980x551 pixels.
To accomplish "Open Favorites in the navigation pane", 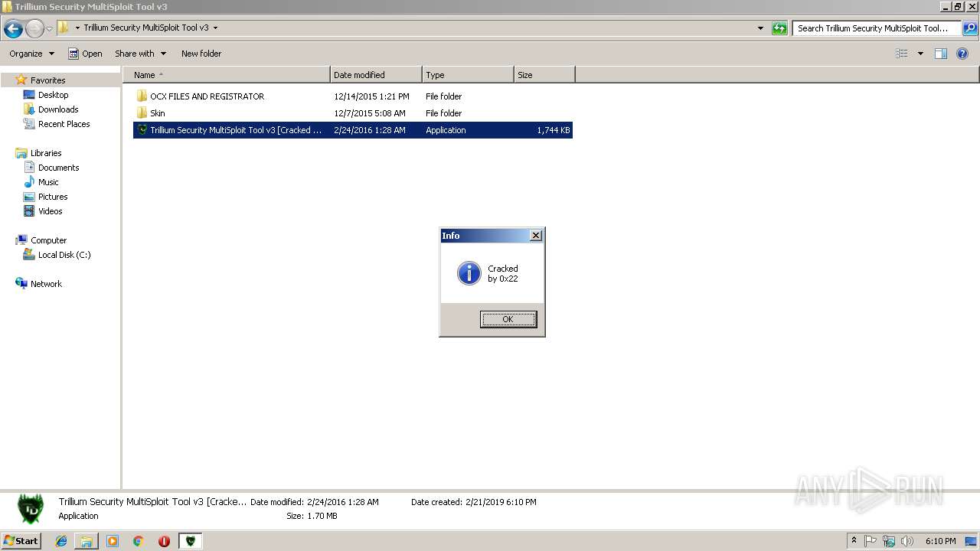I will (x=47, y=80).
